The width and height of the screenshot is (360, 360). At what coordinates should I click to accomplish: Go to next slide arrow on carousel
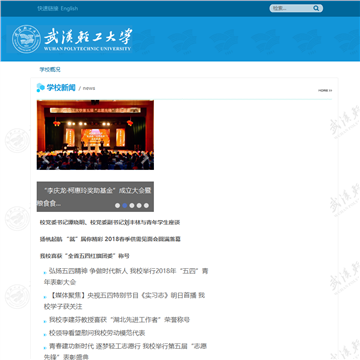[145, 159]
